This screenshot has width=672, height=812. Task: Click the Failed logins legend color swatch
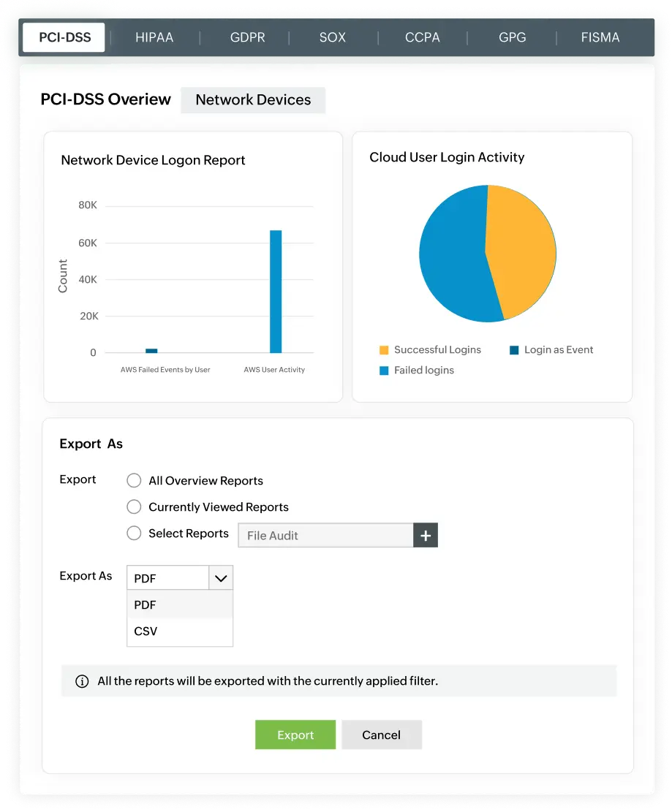(x=383, y=371)
